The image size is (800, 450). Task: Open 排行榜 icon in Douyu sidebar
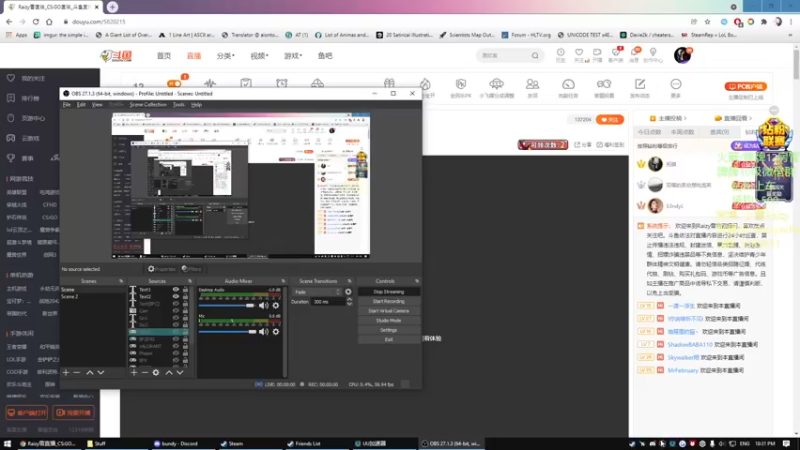(x=11, y=98)
